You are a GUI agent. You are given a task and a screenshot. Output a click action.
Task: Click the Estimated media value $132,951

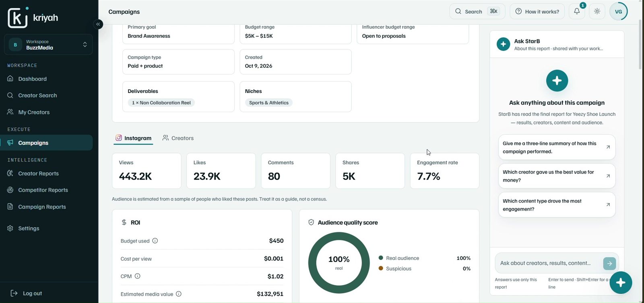270,294
